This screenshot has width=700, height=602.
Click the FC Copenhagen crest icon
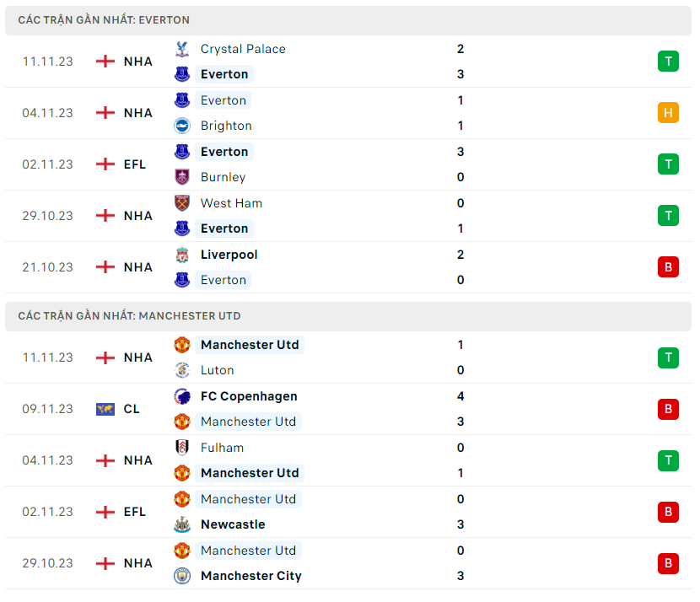(x=182, y=396)
